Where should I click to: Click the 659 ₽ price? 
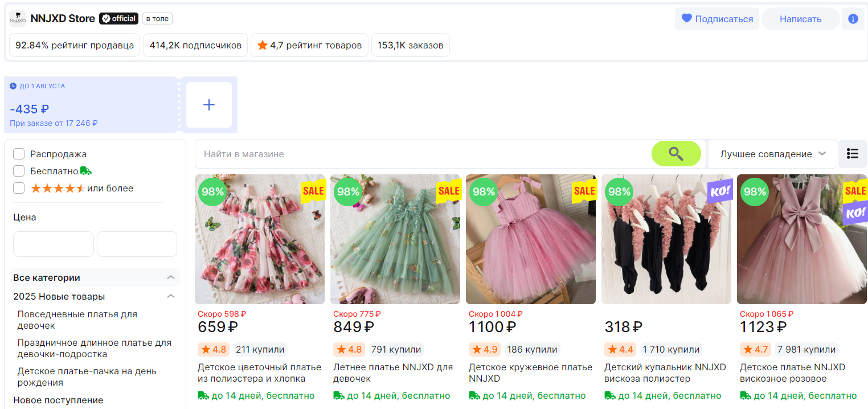(x=218, y=327)
